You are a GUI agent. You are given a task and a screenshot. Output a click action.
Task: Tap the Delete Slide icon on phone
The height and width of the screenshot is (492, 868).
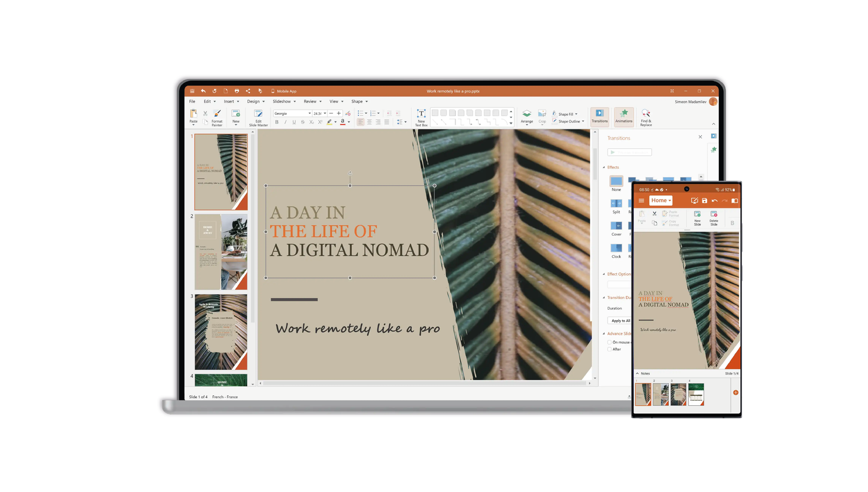713,215
